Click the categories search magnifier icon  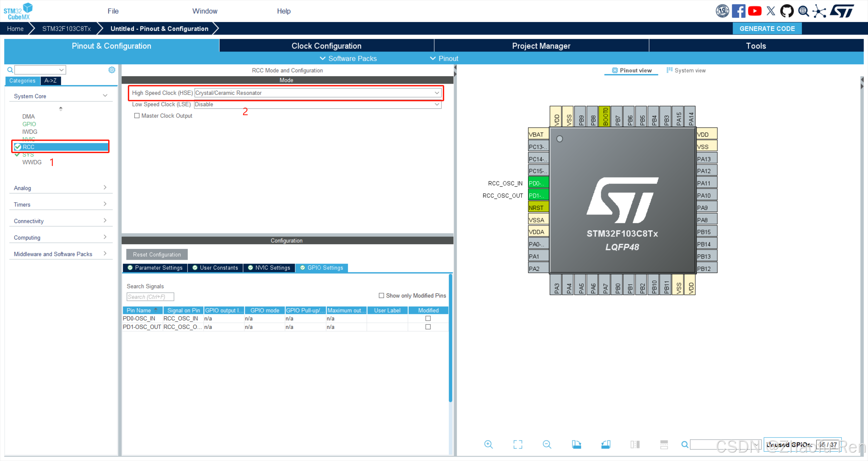pyautogui.click(x=10, y=70)
